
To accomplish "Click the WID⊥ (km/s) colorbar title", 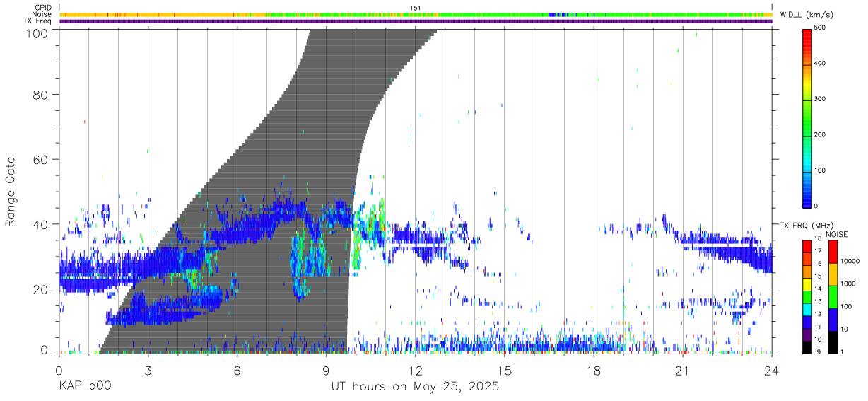I will point(808,15).
